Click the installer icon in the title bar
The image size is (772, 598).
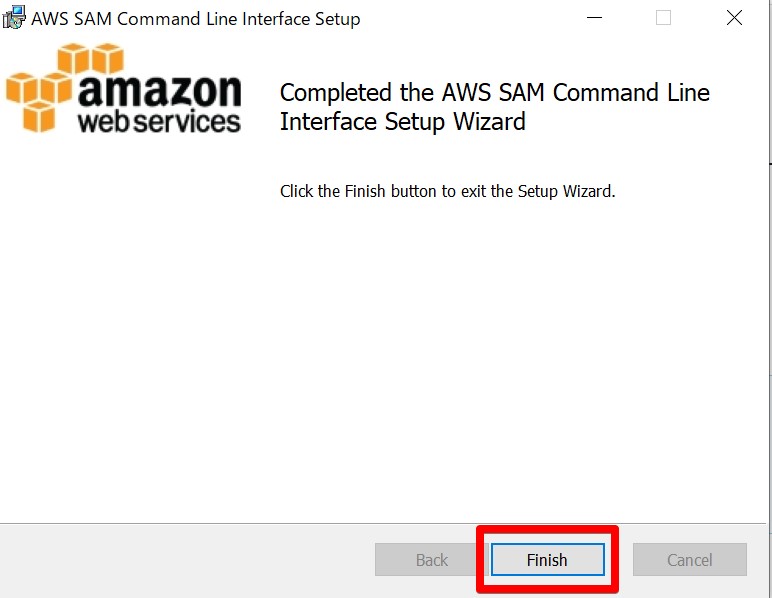(14, 17)
